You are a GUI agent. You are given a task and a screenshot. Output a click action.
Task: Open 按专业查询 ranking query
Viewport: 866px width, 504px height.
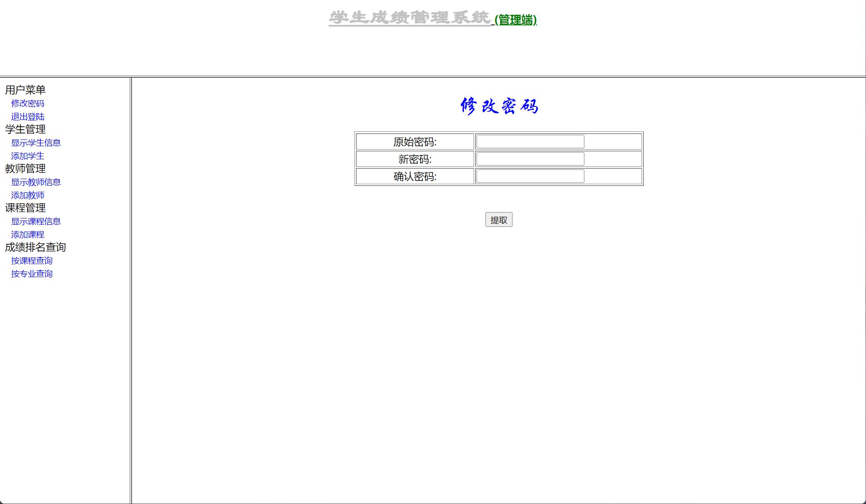pyautogui.click(x=32, y=274)
